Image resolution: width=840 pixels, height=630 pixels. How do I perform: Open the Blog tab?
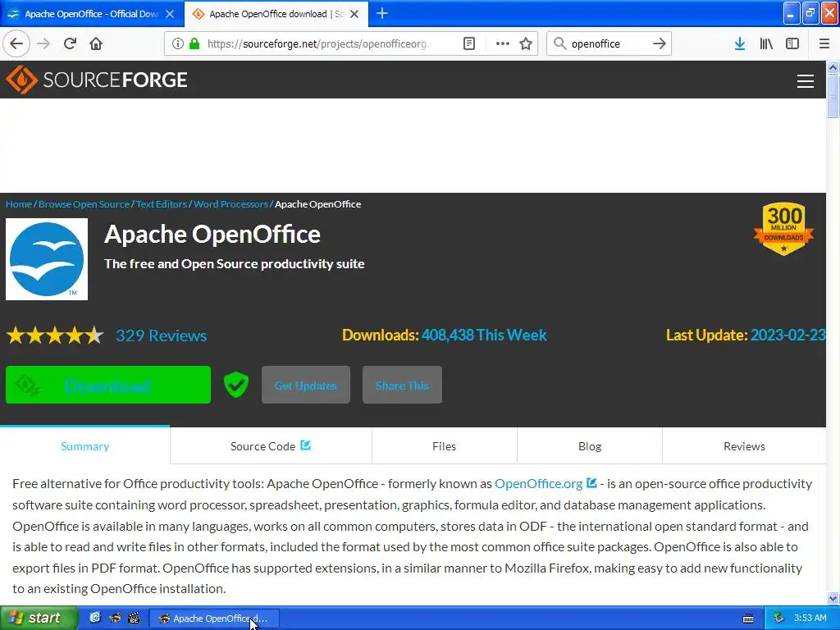click(590, 446)
